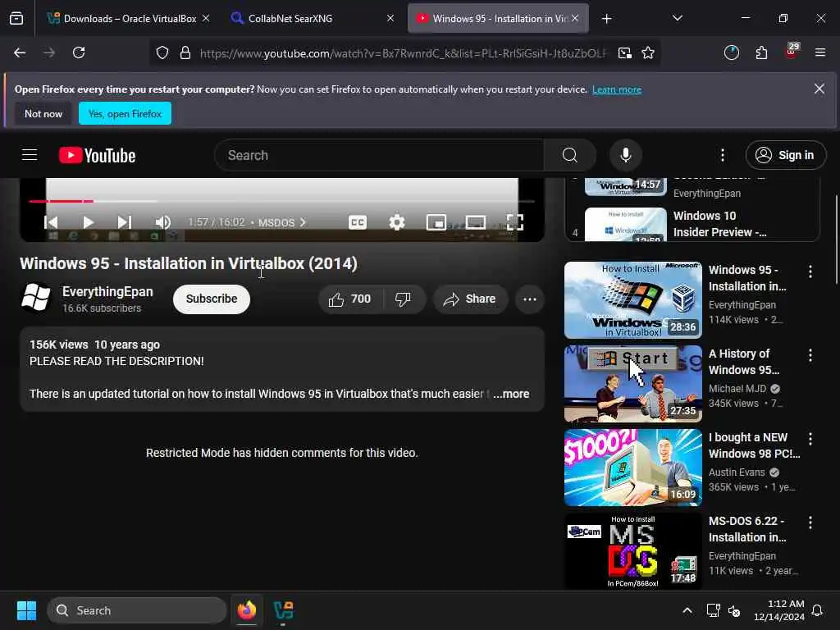View site security lock info
Viewport: 840px width, 630px height.
click(x=185, y=53)
